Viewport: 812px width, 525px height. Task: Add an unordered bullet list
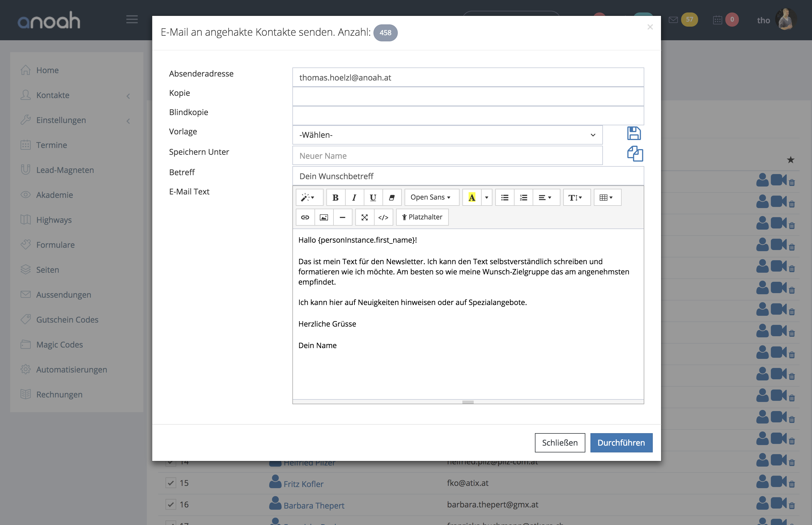point(505,197)
